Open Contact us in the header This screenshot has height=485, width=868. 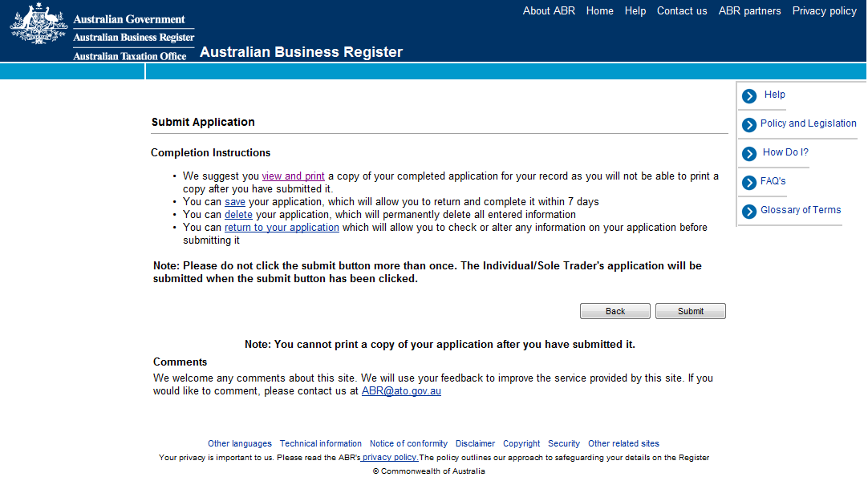(682, 11)
